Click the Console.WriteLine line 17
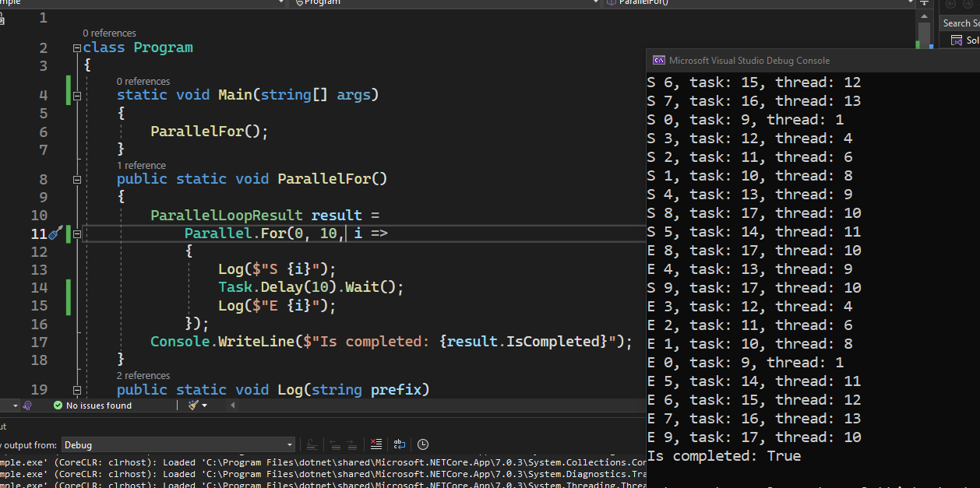Screen dimensions: 980x488 click(392, 342)
